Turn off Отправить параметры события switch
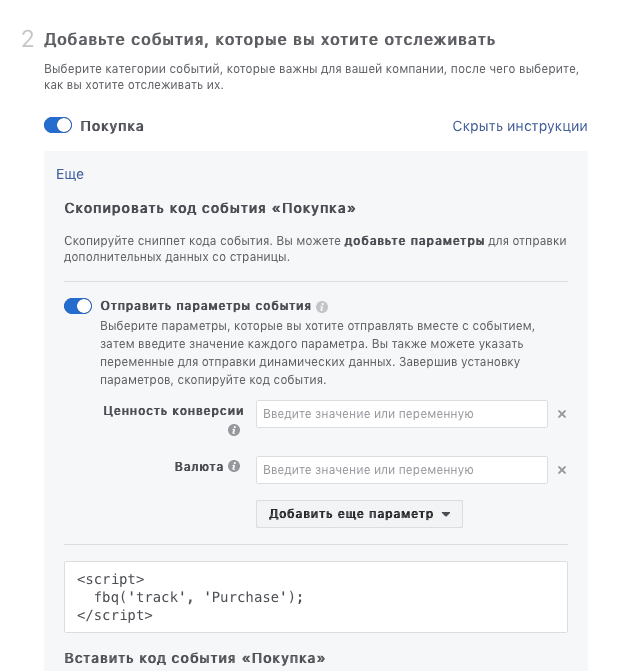 point(78,306)
